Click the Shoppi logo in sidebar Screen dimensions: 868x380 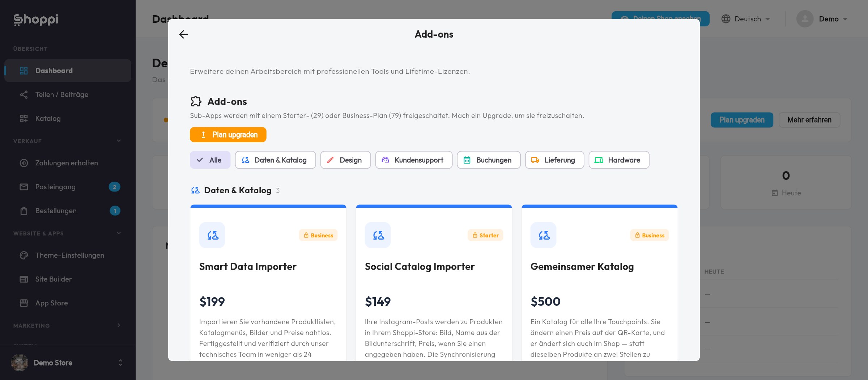36,20
